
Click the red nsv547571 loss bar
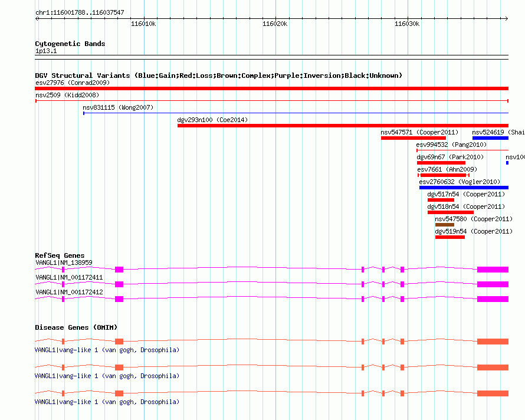tap(414, 138)
